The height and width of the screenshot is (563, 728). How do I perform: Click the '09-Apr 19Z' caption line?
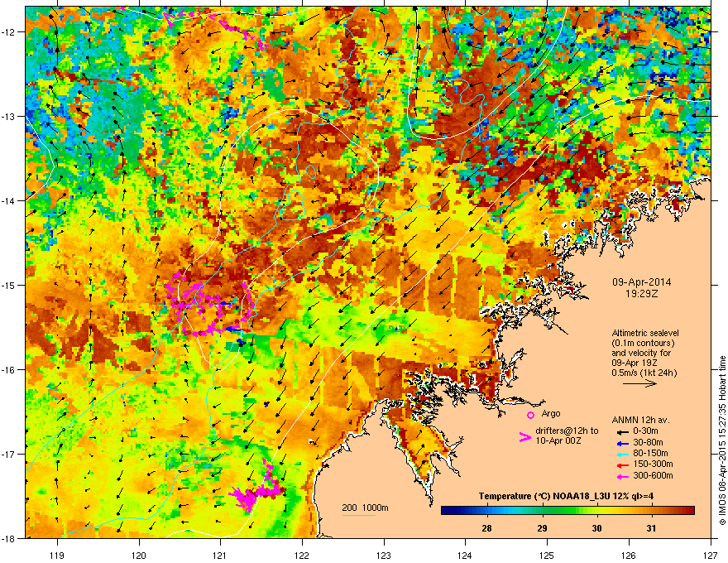pyautogui.click(x=635, y=363)
